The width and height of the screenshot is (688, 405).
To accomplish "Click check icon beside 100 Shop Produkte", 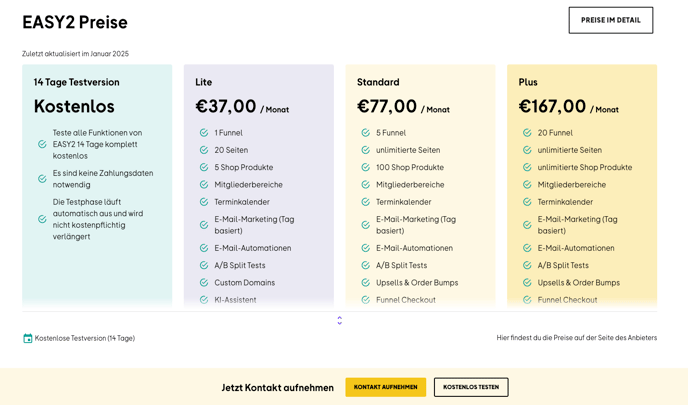I will [x=366, y=167].
